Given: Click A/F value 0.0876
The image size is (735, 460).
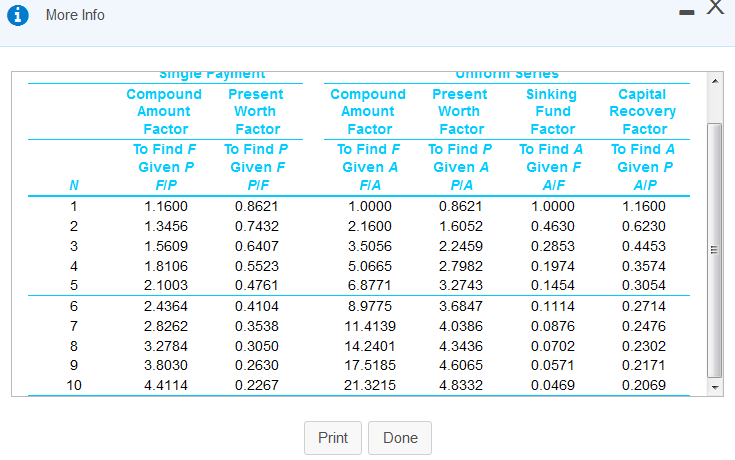Looking at the screenshot, I should coord(553,326).
